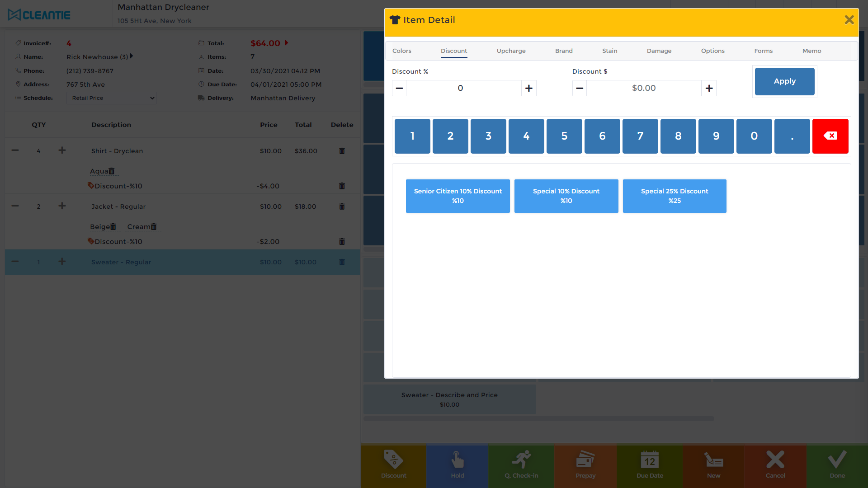Tap keypad number 5
Screen dimensions: 868x488
[x=564, y=136]
